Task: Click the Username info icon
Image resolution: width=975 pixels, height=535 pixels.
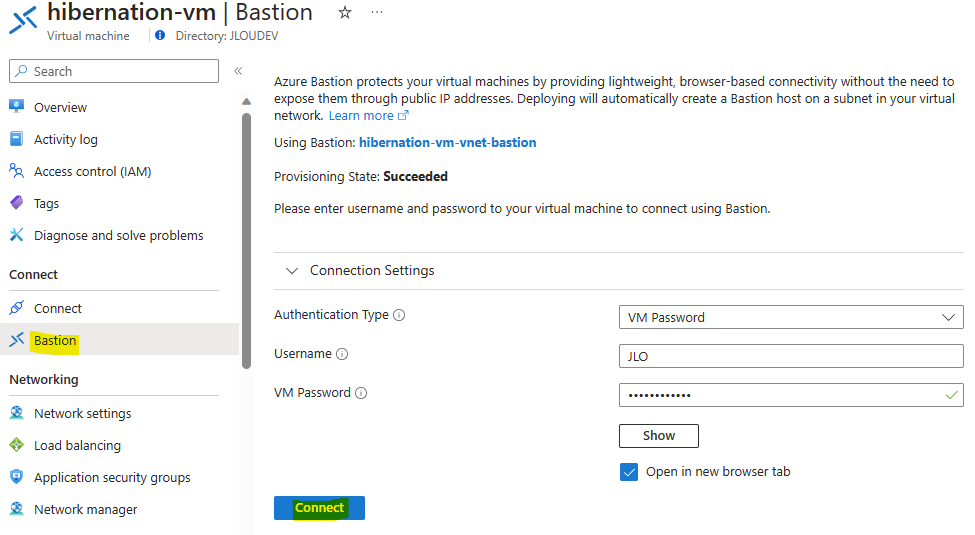Action: (x=342, y=354)
